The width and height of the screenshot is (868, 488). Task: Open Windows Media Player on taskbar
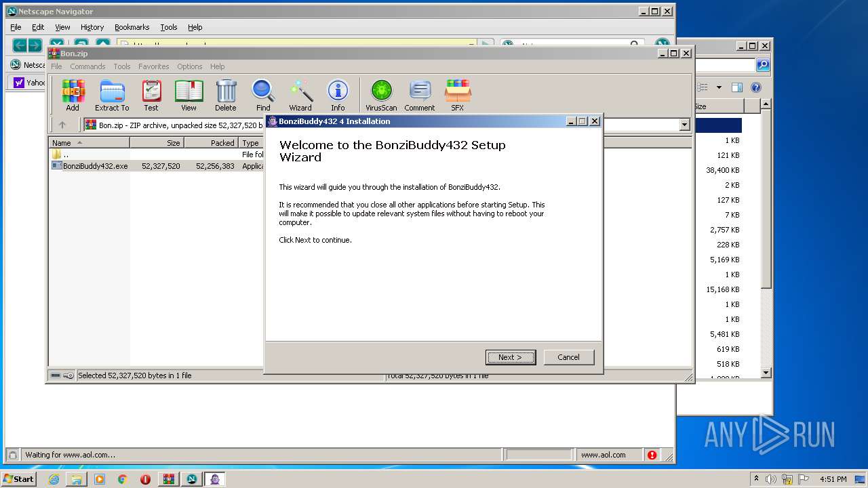pyautogui.click(x=100, y=479)
